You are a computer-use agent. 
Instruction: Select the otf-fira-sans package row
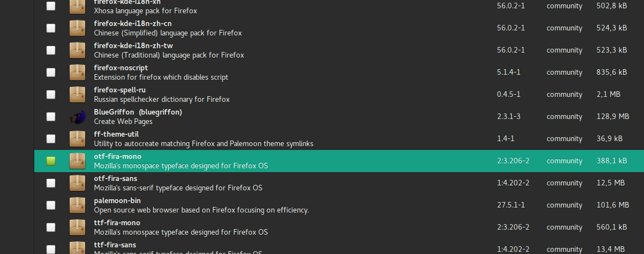click(332, 183)
